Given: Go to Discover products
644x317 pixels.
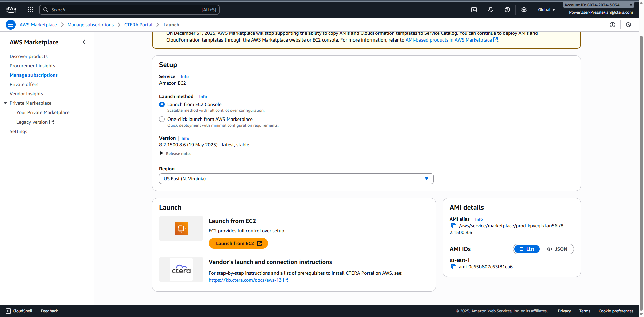Looking at the screenshot, I should tap(28, 56).
